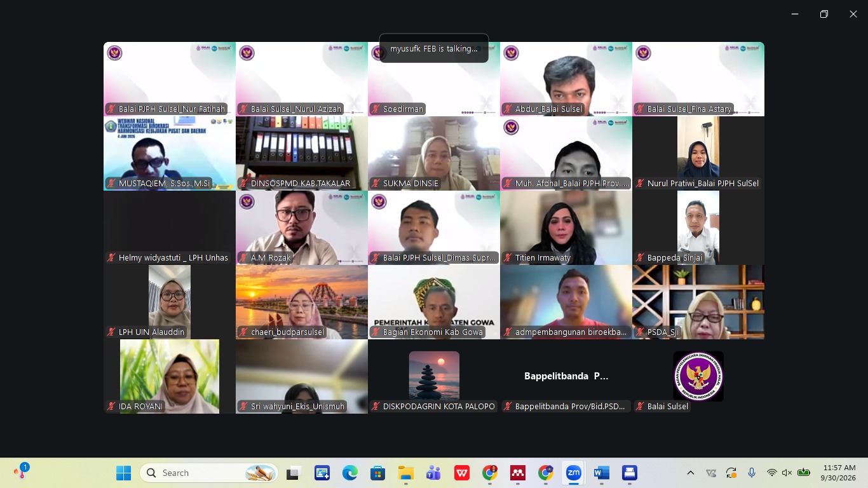Click the name label Balai Sulsel_Nurul Azizah
The height and width of the screenshot is (488, 868).
coord(296,109)
